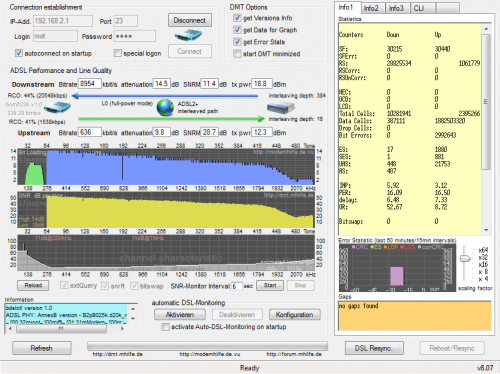Click the IP-Add. input field
The height and width of the screenshot is (374, 500).
coord(62,21)
